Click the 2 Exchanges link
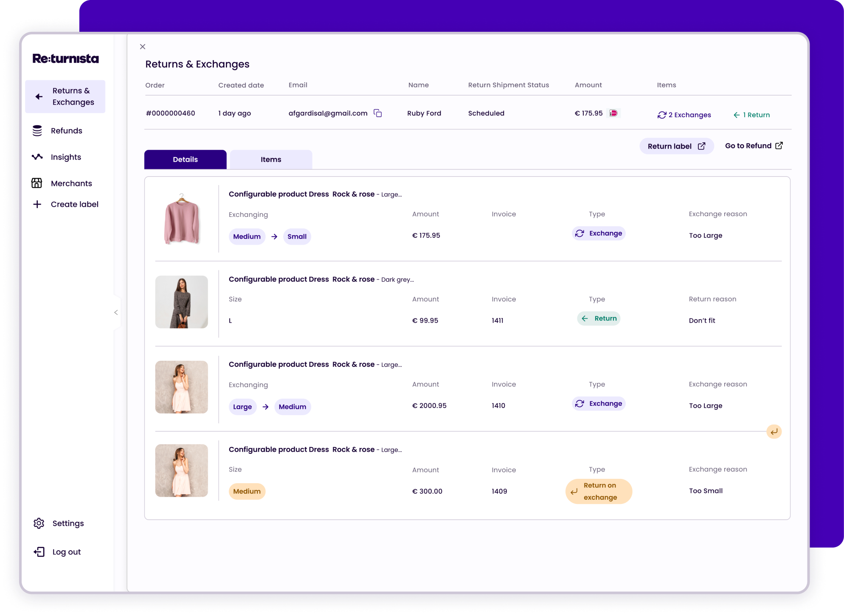This screenshot has height=616, width=844. point(684,115)
